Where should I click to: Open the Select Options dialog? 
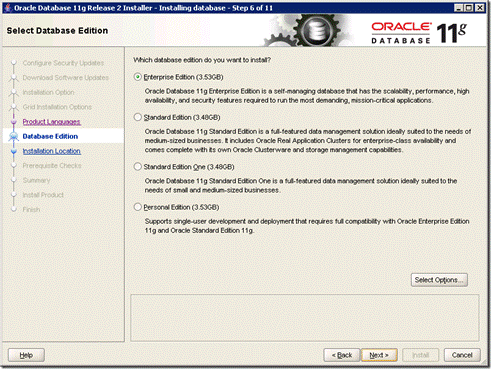pos(439,280)
